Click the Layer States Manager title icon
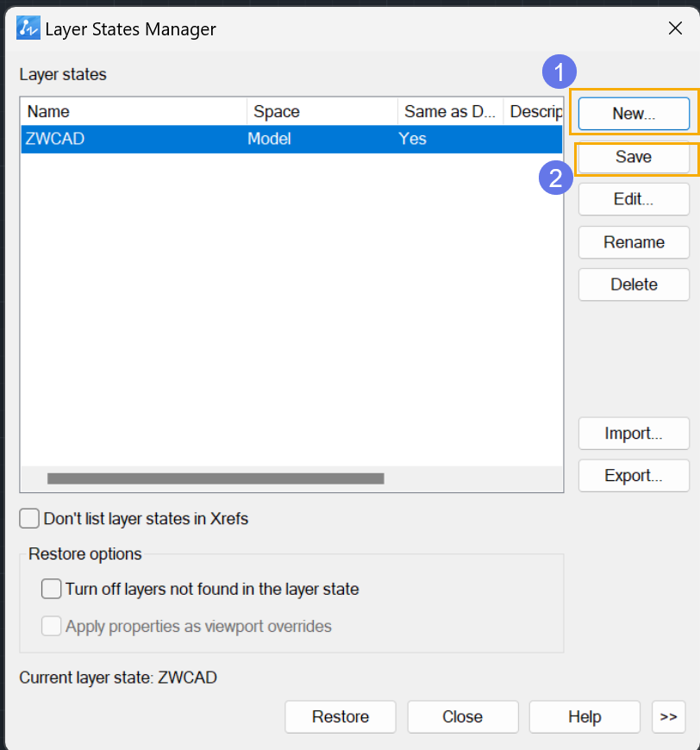This screenshot has height=750, width=700. click(x=28, y=28)
